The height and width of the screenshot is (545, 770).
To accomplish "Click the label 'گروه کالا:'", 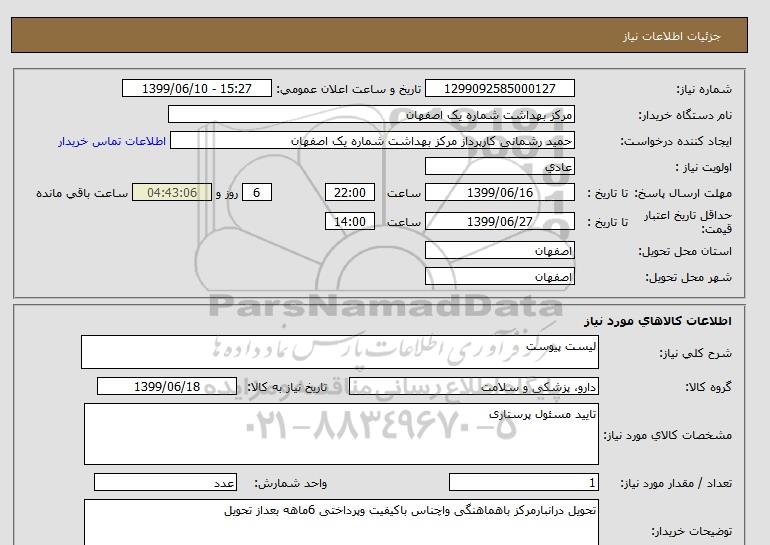I will [x=708, y=387].
